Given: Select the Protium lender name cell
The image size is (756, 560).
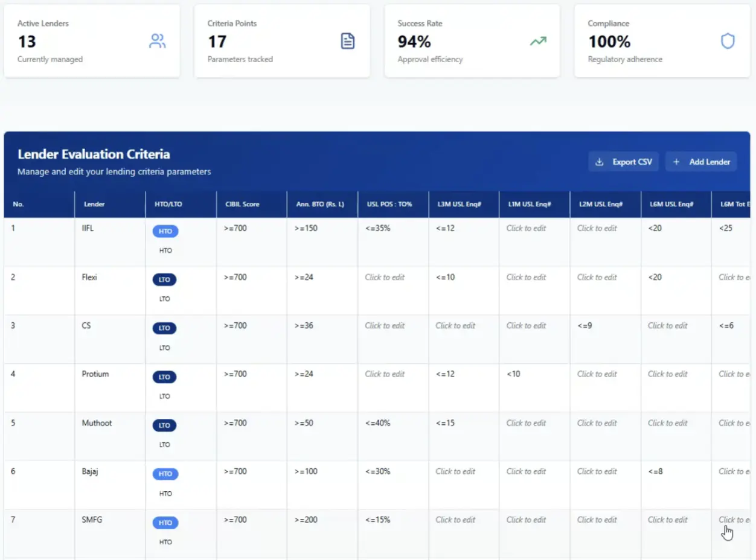Looking at the screenshot, I should 95,374.
